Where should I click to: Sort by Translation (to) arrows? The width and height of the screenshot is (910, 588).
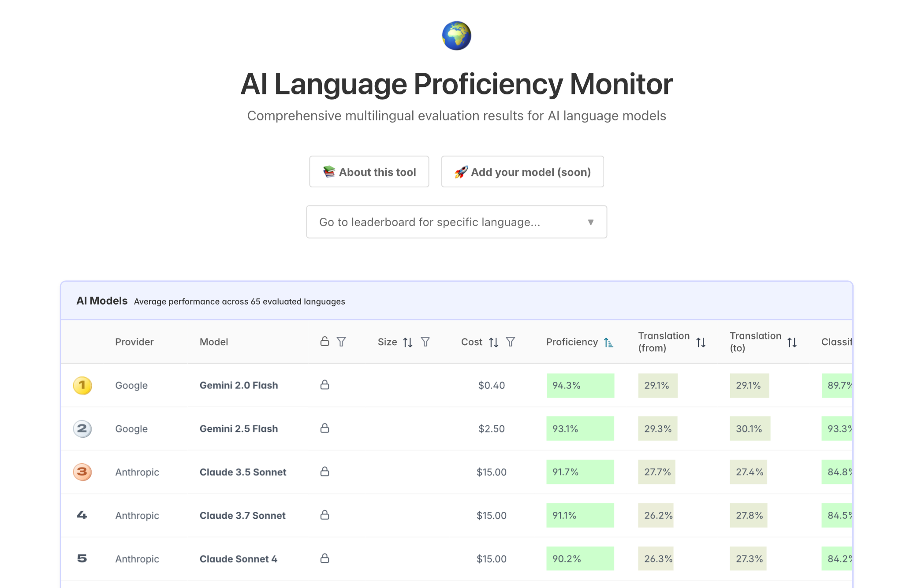click(792, 342)
